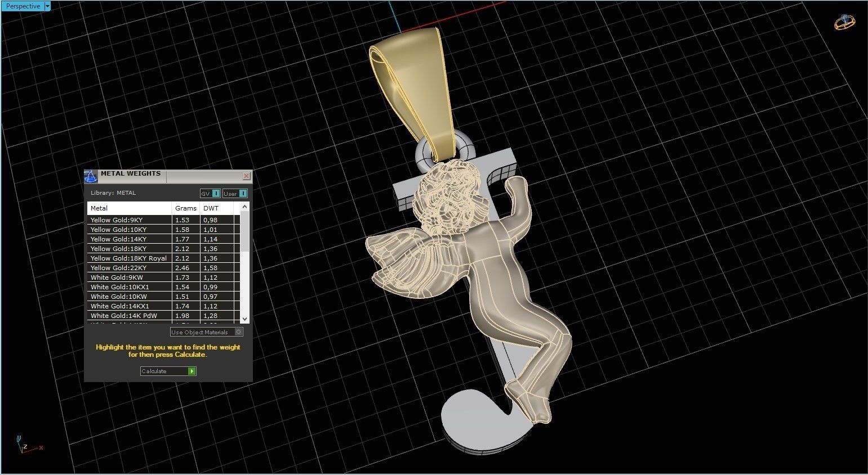
Task: Select the Yellow Gold:10KY row
Action: click(163, 230)
